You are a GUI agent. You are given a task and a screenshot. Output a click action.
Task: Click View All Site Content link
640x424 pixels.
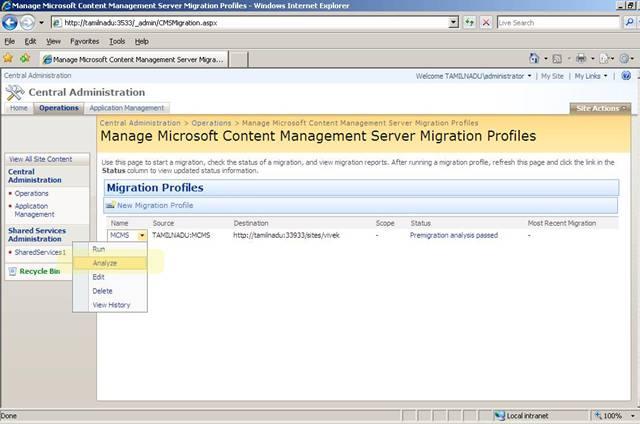point(40,159)
